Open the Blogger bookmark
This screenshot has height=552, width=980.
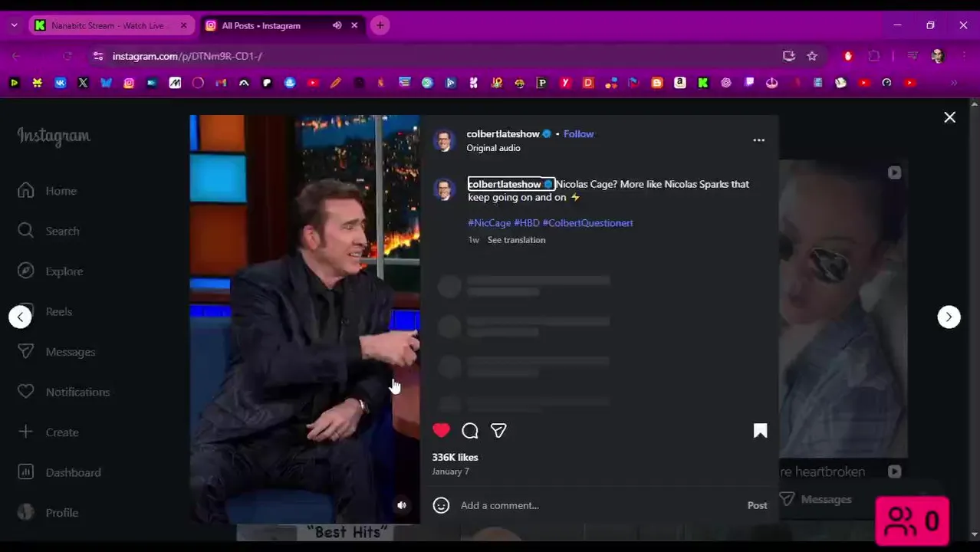coord(657,83)
